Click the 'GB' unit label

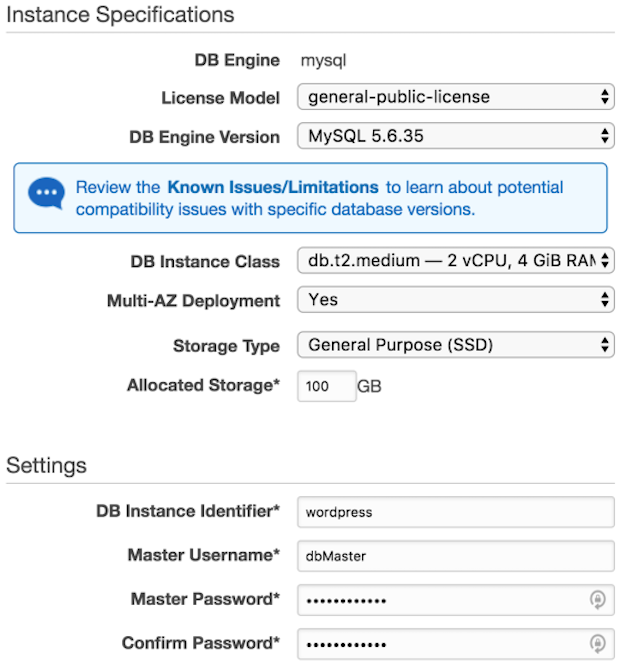click(369, 387)
